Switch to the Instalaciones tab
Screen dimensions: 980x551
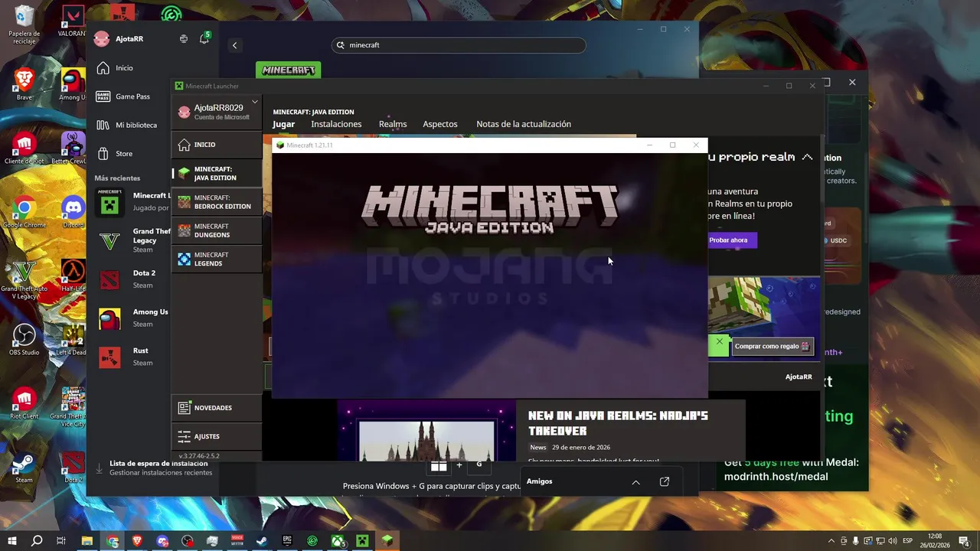coord(336,124)
